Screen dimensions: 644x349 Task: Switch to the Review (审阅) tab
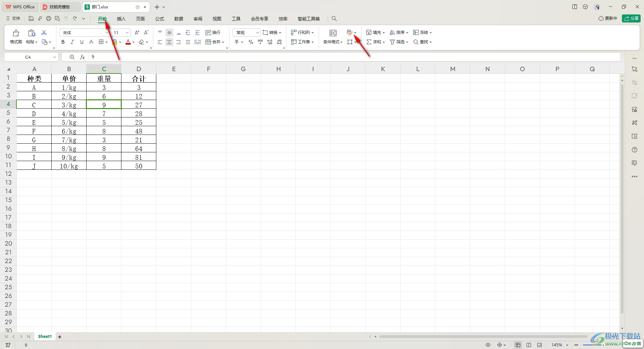198,19
